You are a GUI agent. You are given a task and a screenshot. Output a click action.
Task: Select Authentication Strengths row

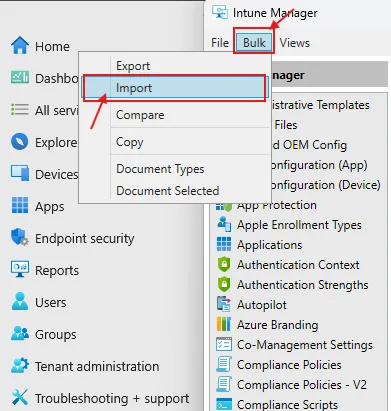303,285
